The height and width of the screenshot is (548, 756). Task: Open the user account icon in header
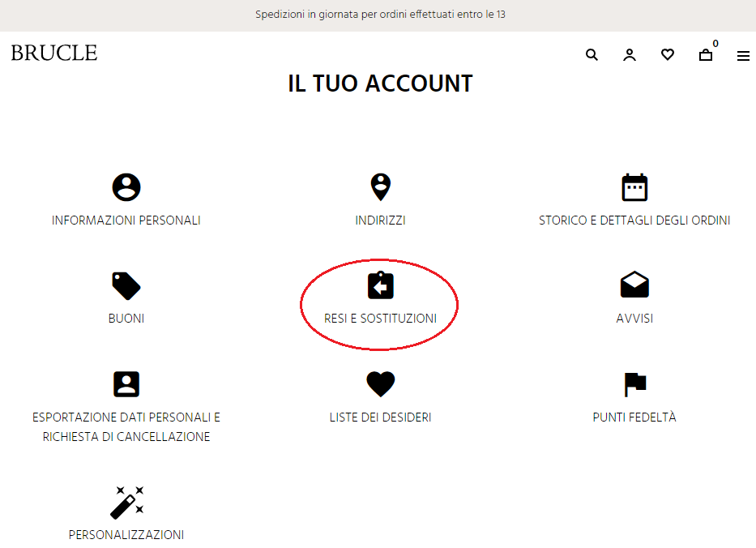(x=630, y=55)
